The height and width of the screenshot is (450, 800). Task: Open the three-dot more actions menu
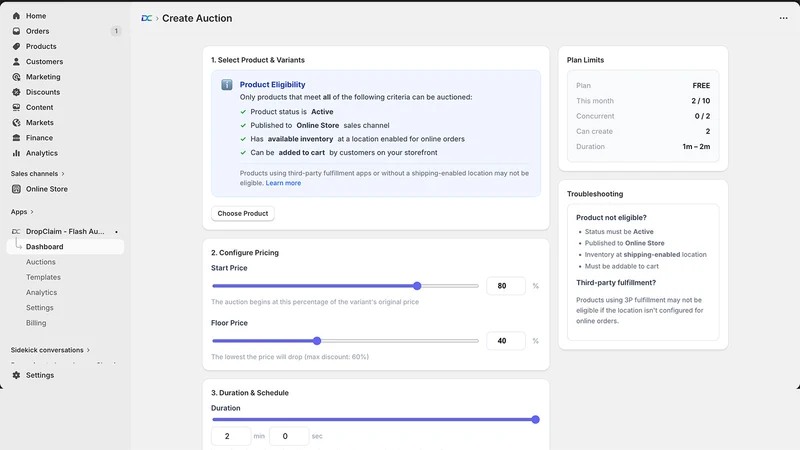coord(783,18)
